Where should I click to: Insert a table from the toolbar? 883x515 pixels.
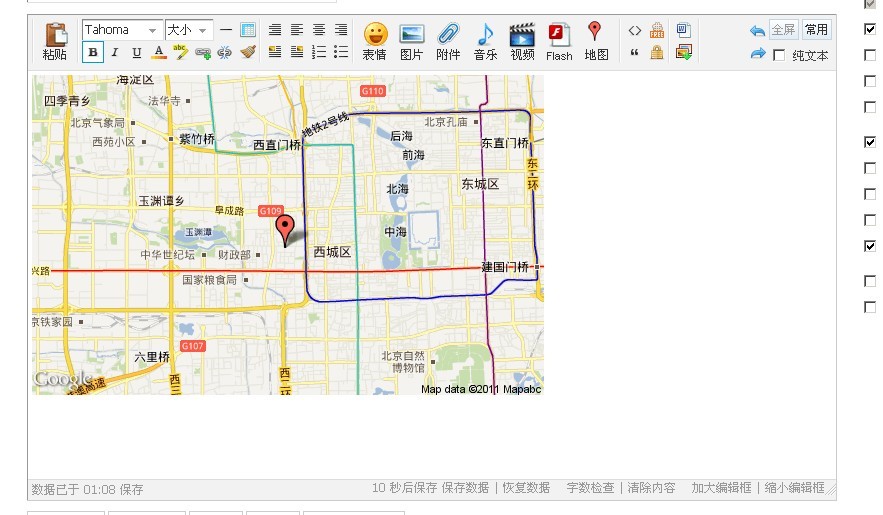[248, 31]
